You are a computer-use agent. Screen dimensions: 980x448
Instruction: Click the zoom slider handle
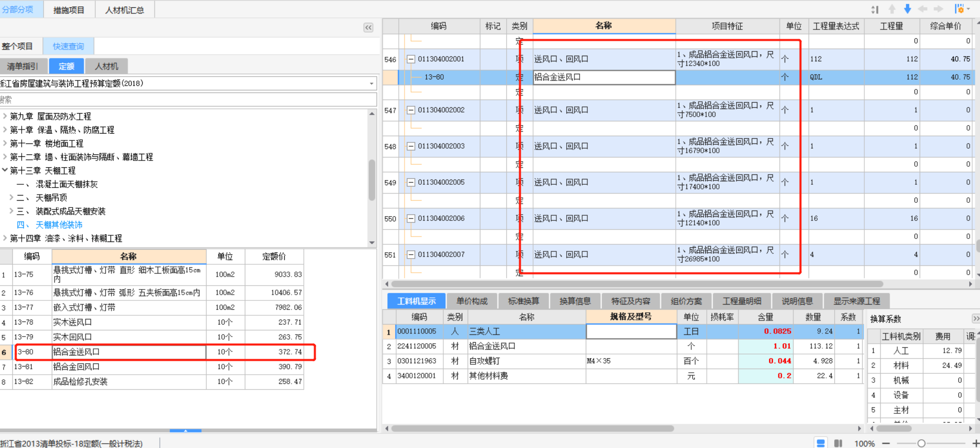921,443
